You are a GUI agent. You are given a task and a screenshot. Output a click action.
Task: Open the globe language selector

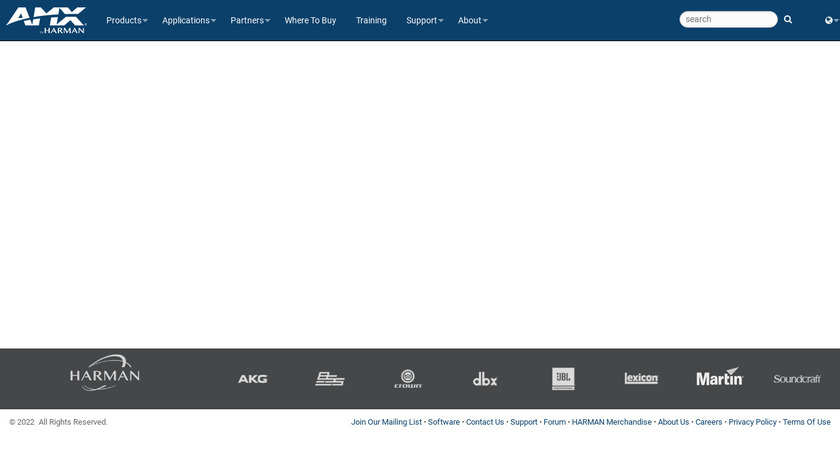tap(831, 20)
